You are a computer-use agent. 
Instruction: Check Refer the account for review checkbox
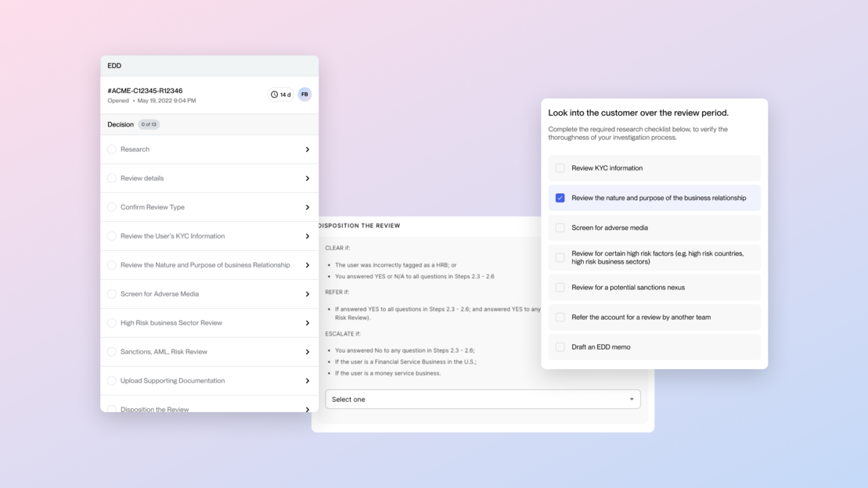(560, 317)
